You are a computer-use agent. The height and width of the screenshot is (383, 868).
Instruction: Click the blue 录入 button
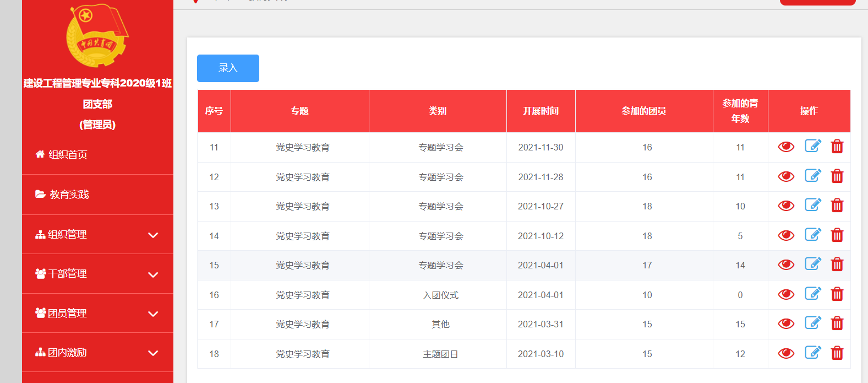point(228,68)
